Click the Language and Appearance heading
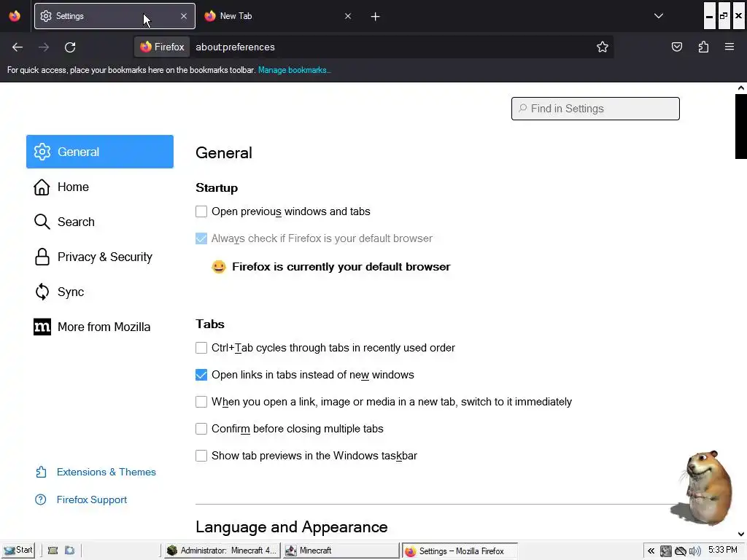Viewport: 747px width, 560px height. click(x=292, y=527)
